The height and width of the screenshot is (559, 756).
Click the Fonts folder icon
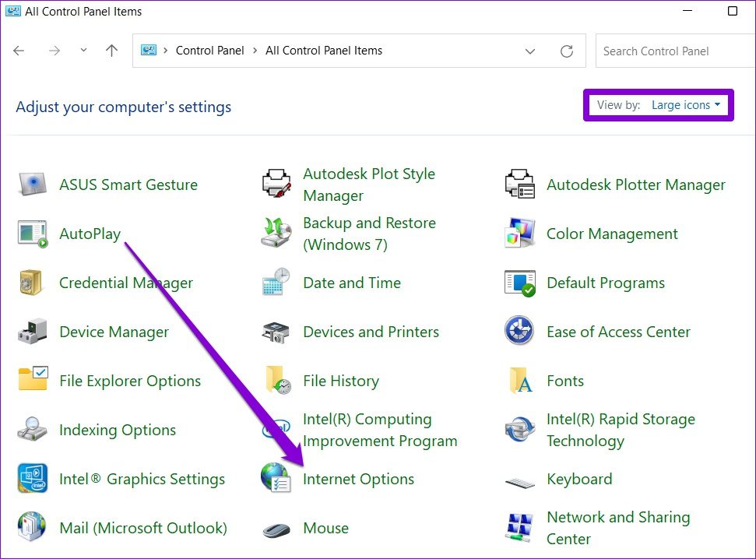click(x=519, y=381)
